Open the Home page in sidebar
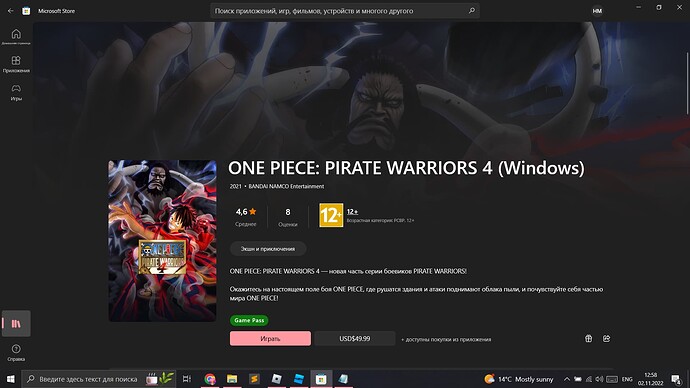Viewport: 690px width, 388px height. click(x=16, y=37)
